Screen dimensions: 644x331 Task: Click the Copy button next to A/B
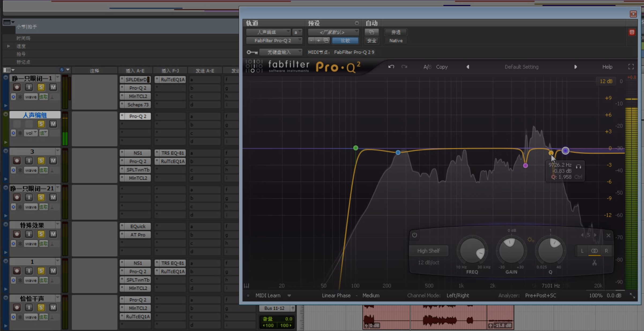click(x=442, y=67)
